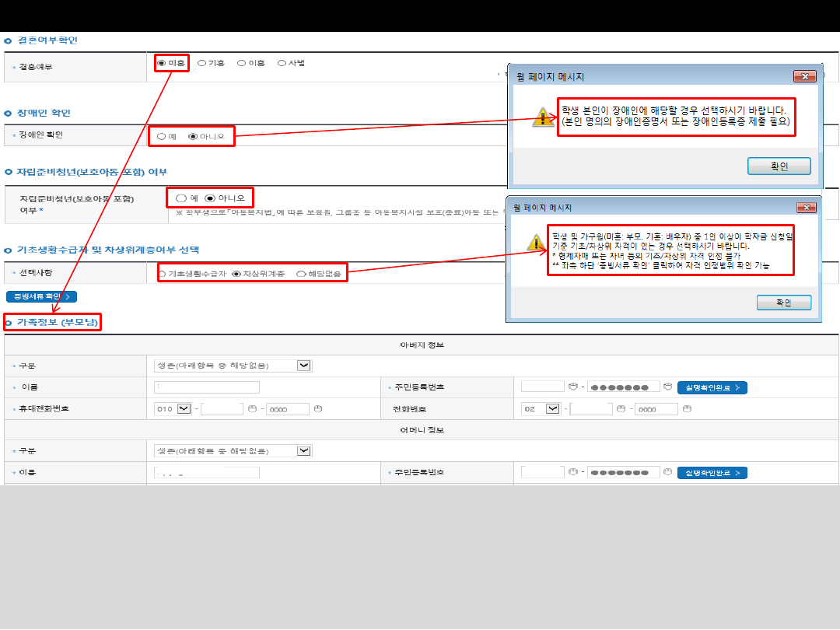Select the 기혼 marital status radio button
840x630 pixels.
tap(202, 63)
